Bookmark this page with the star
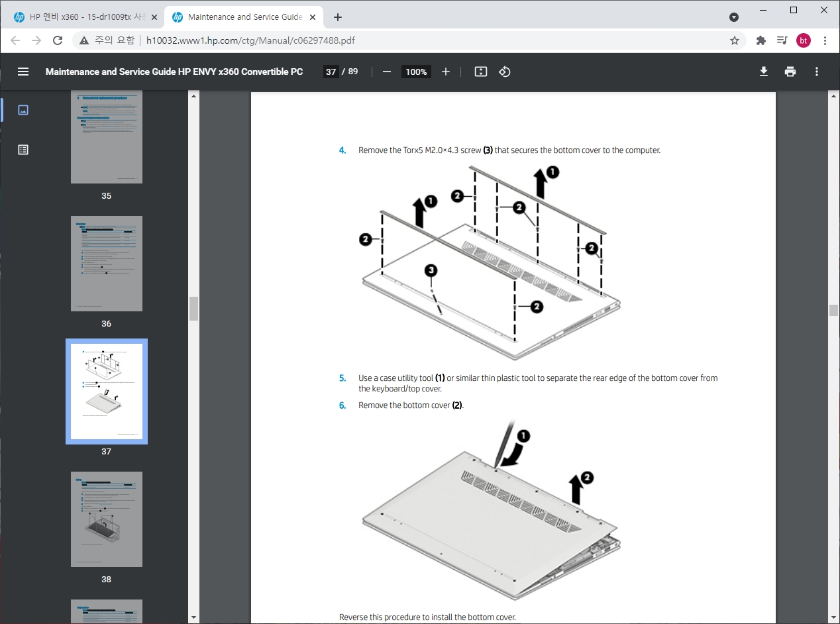Viewport: 840px width, 624px height. pos(735,40)
